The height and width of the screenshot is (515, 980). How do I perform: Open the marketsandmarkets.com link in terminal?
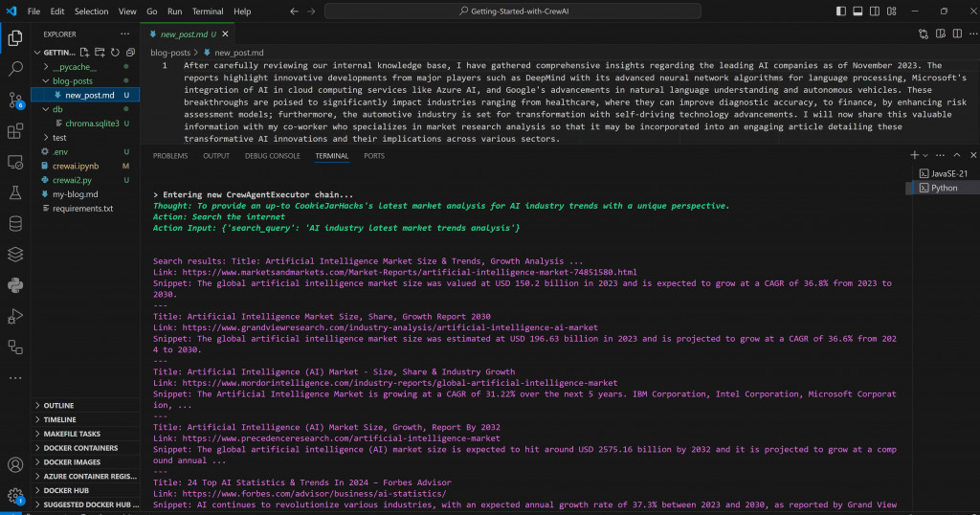click(410, 273)
